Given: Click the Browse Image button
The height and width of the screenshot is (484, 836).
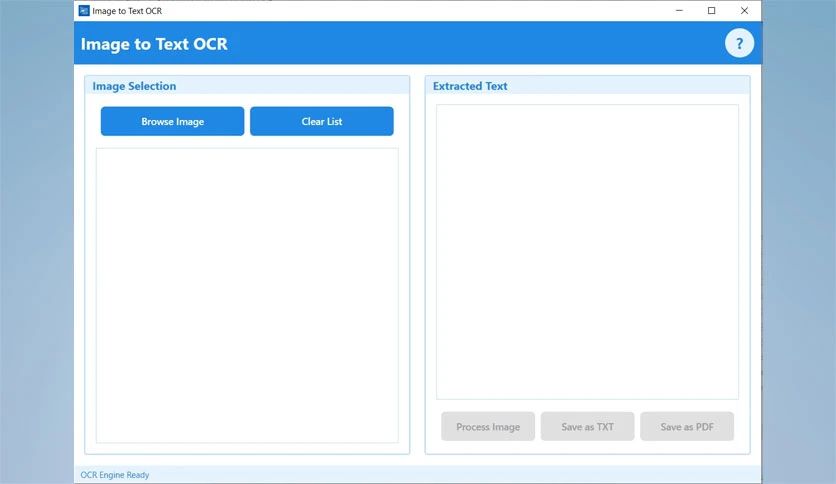Looking at the screenshot, I should point(172,121).
